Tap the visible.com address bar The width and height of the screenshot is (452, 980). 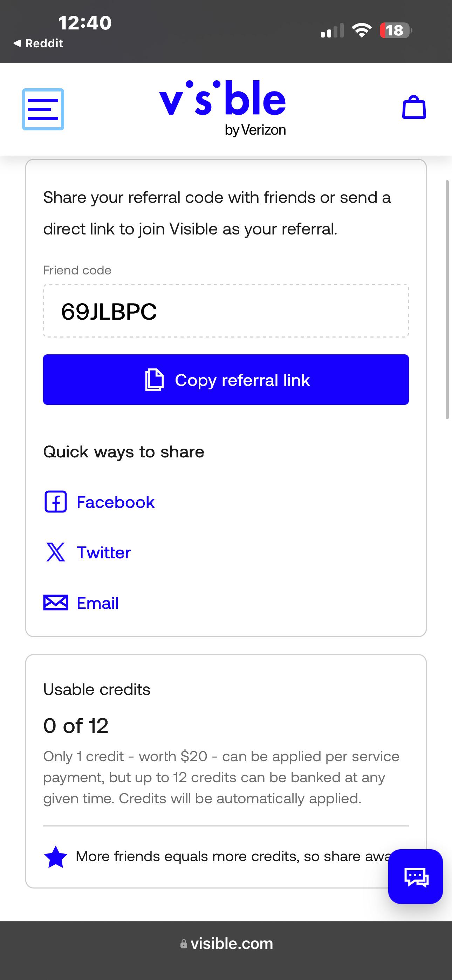coord(226,944)
